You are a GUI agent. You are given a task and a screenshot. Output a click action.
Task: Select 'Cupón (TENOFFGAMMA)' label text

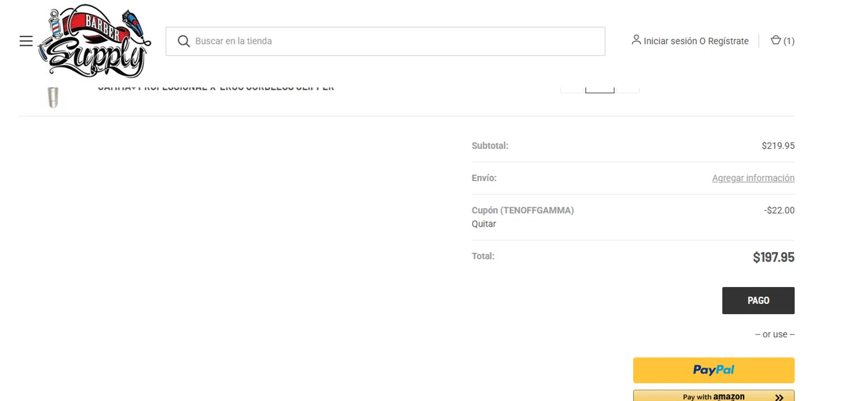pyautogui.click(x=523, y=211)
